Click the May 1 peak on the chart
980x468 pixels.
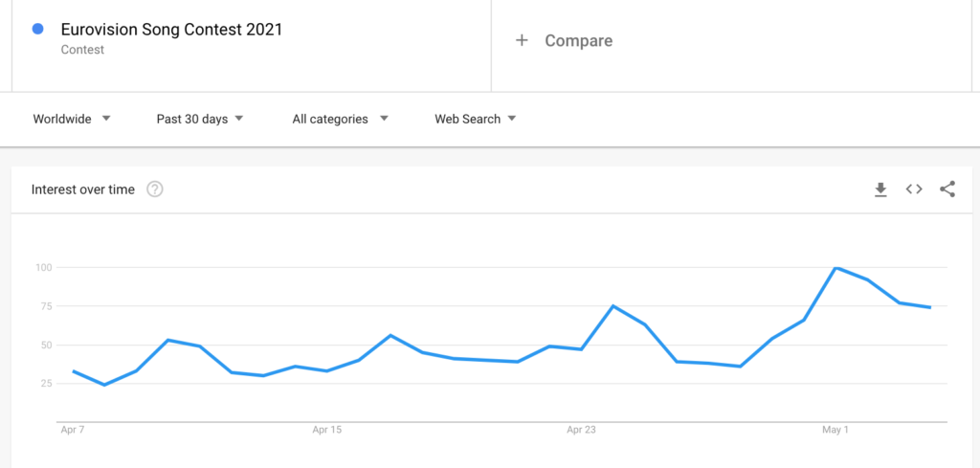836,268
